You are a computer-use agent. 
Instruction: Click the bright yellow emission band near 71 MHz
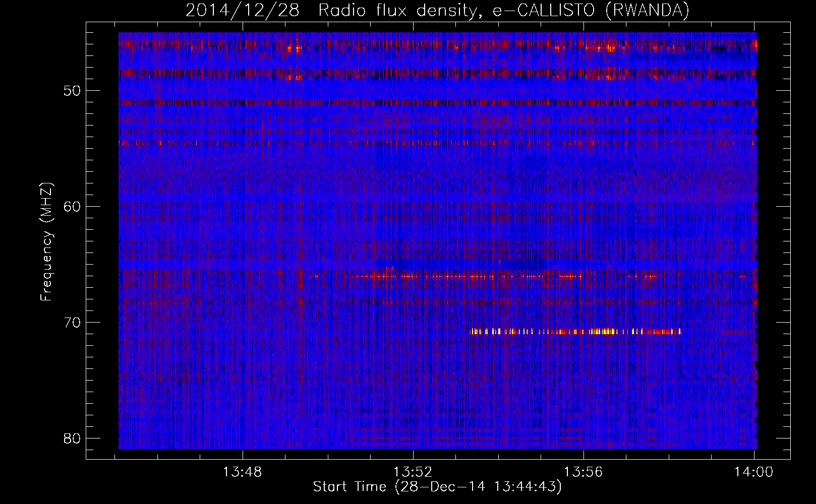click(x=575, y=332)
